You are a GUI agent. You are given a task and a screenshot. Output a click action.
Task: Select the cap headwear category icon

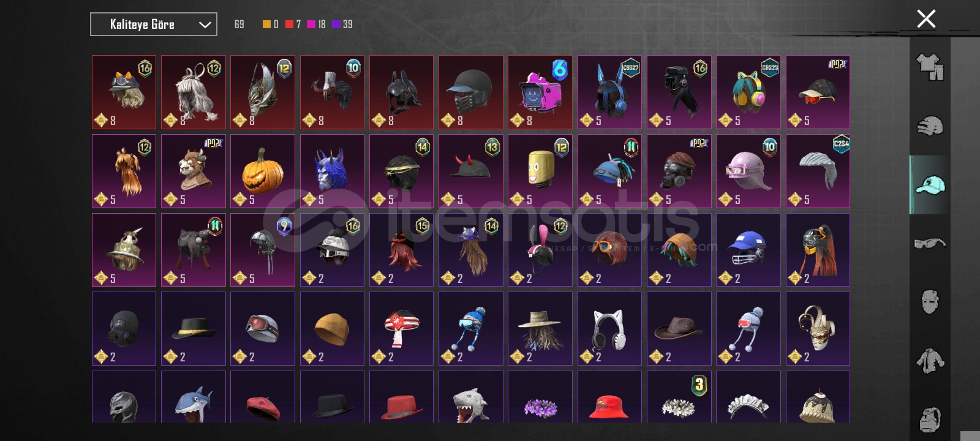pyautogui.click(x=930, y=184)
